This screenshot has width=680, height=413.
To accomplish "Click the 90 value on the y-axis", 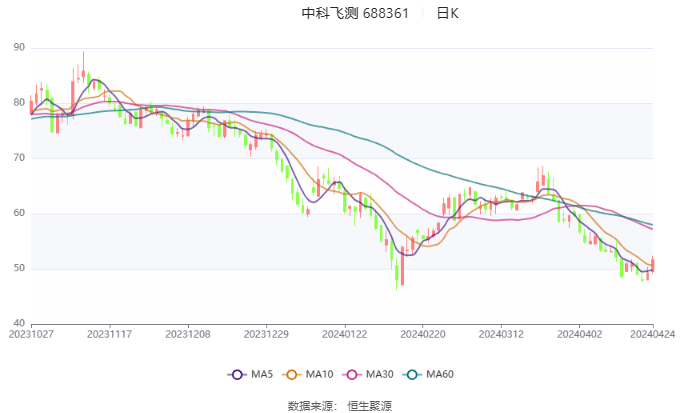I will 19,48.
